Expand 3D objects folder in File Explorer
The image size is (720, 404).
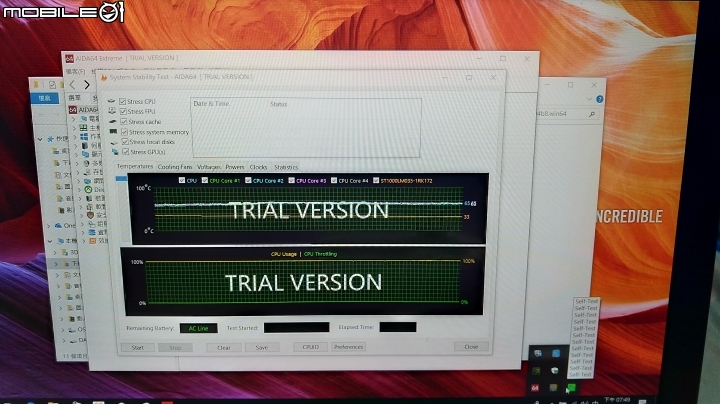[x=56, y=252]
